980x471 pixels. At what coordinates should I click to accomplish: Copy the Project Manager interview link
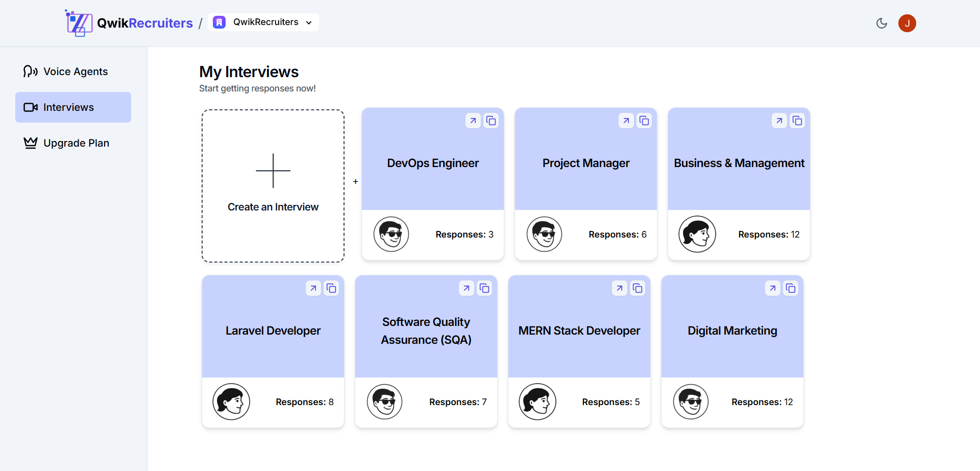644,121
